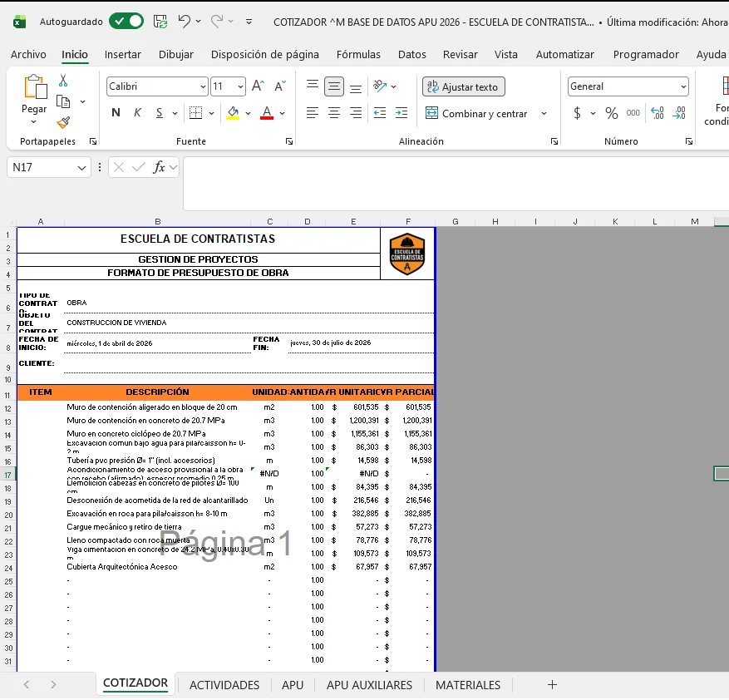Open Número dialog launcher
The width and height of the screenshot is (729, 700).
(689, 141)
